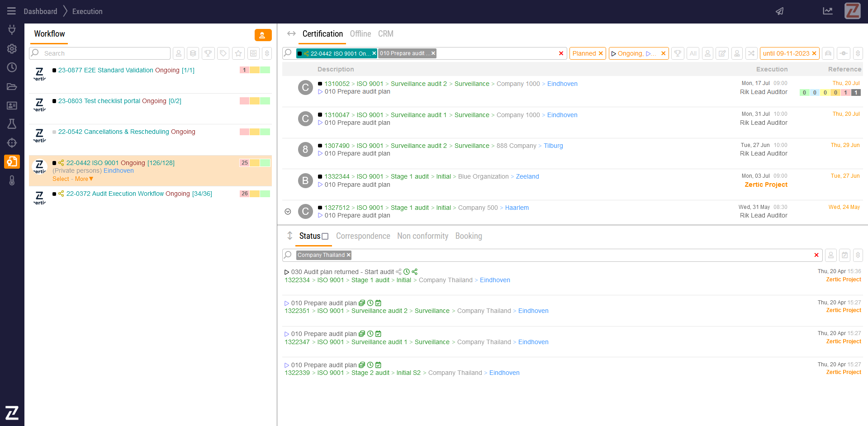Open the hamburger menu in top bar

(11, 11)
